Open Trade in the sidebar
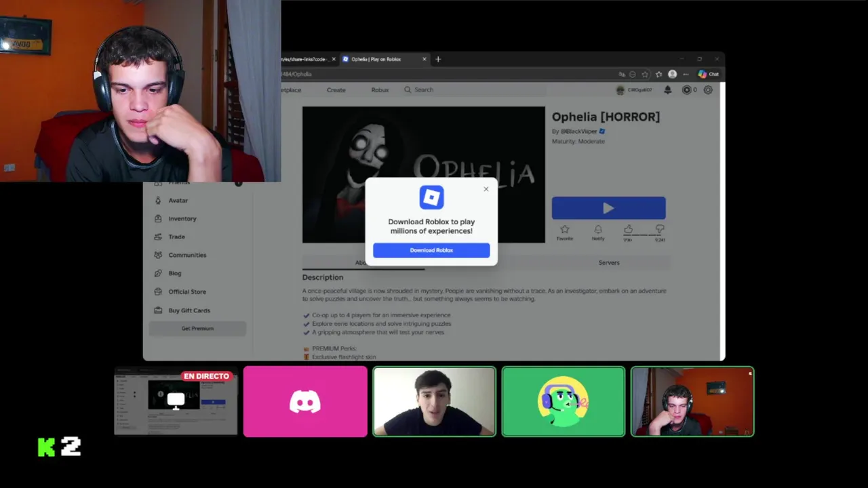This screenshot has height=488, width=868. [x=176, y=237]
